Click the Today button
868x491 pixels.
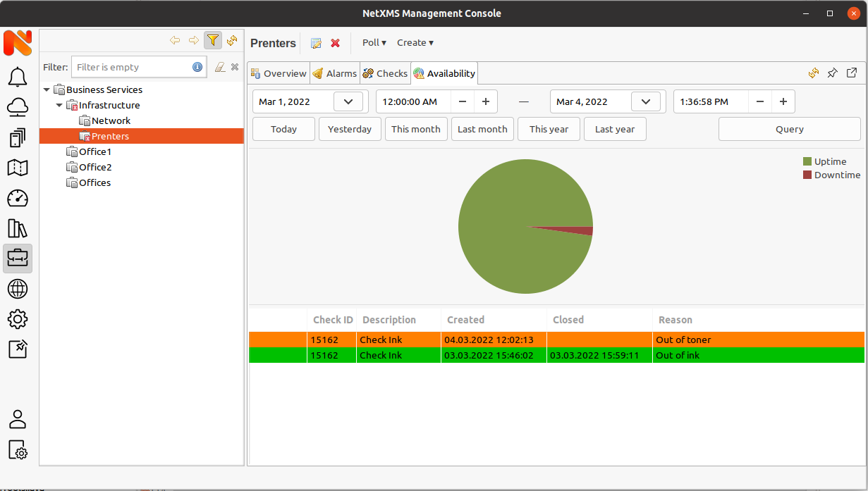click(x=283, y=129)
